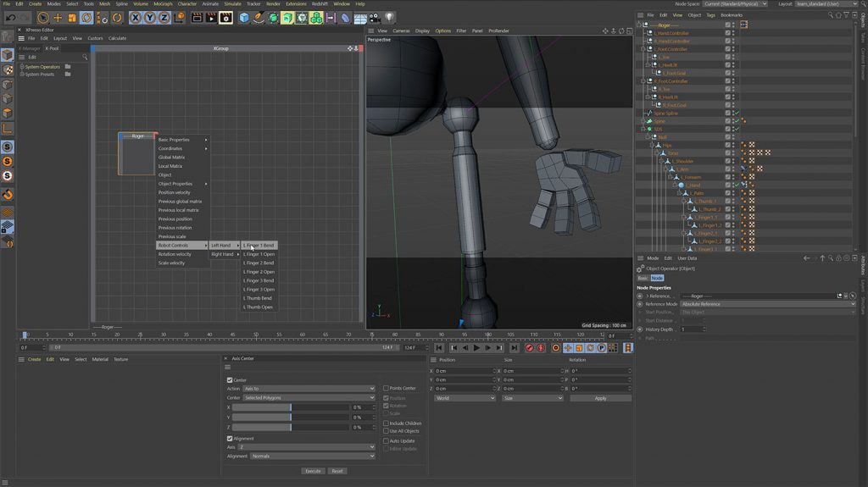Open the spline Pen tool
Screen dimensions: 868x487
coord(259,18)
